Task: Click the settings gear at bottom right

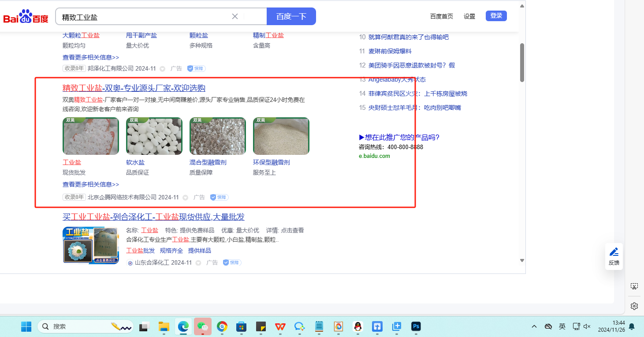Action: pyautogui.click(x=634, y=306)
